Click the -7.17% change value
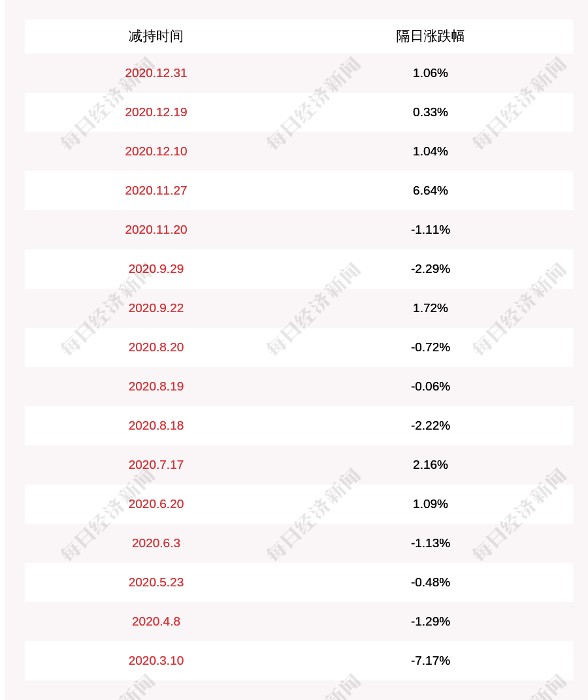588x700 pixels. tap(430, 661)
